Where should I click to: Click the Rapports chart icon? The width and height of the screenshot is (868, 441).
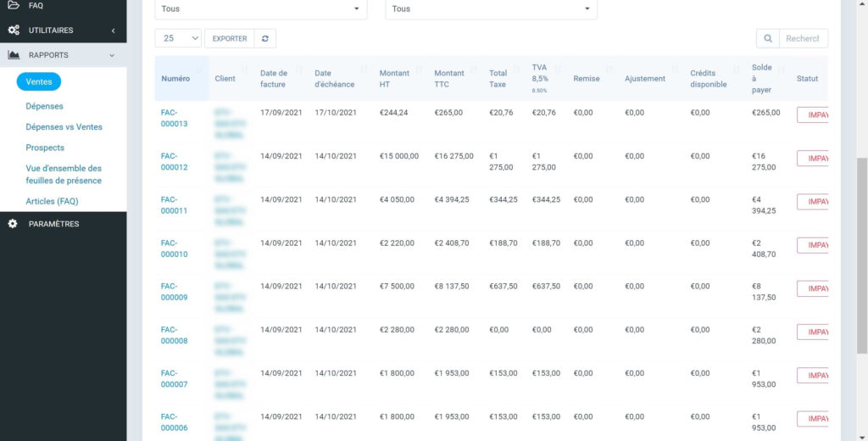(14, 55)
